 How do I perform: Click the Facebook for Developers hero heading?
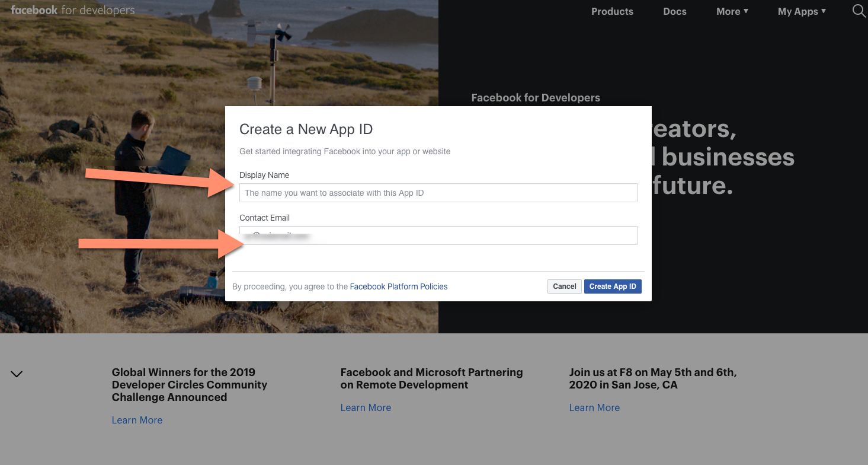(536, 98)
